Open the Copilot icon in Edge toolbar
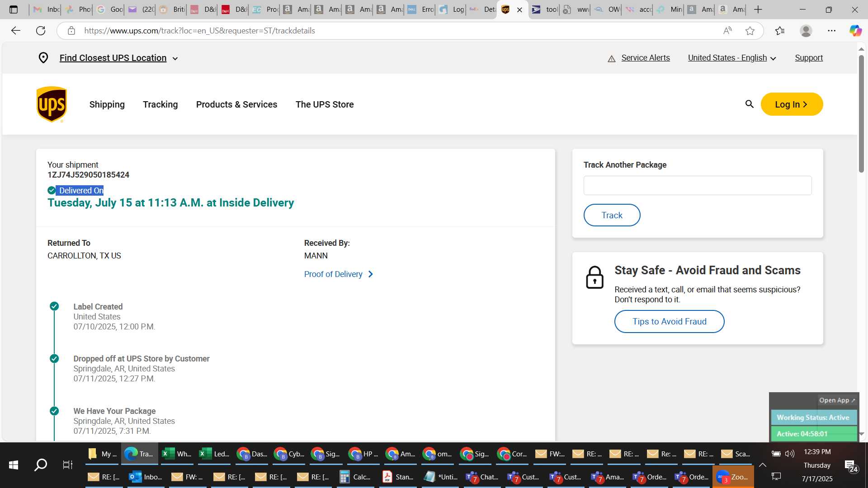 pyautogui.click(x=855, y=31)
